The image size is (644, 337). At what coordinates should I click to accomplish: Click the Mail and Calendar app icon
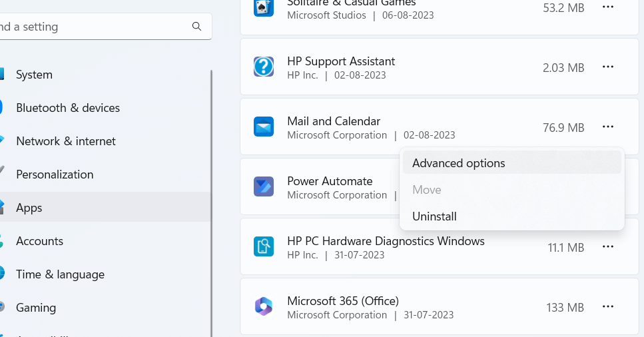pos(264,127)
